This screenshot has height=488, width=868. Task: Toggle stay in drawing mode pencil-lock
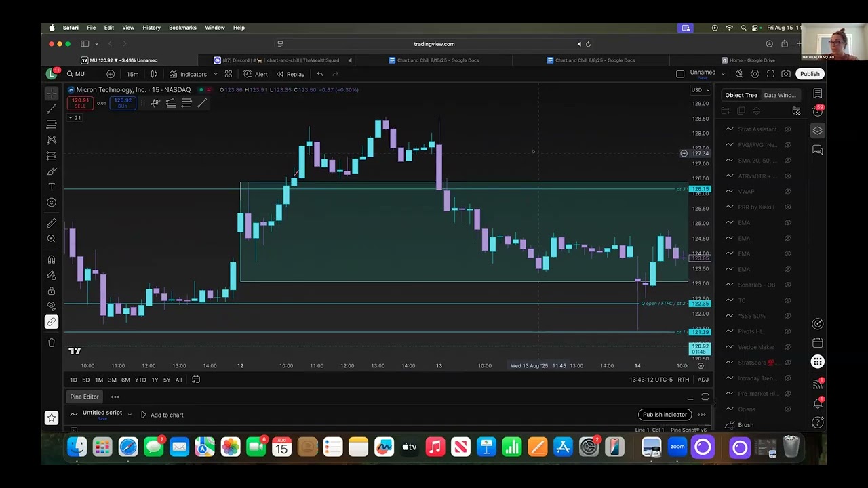[x=52, y=275]
